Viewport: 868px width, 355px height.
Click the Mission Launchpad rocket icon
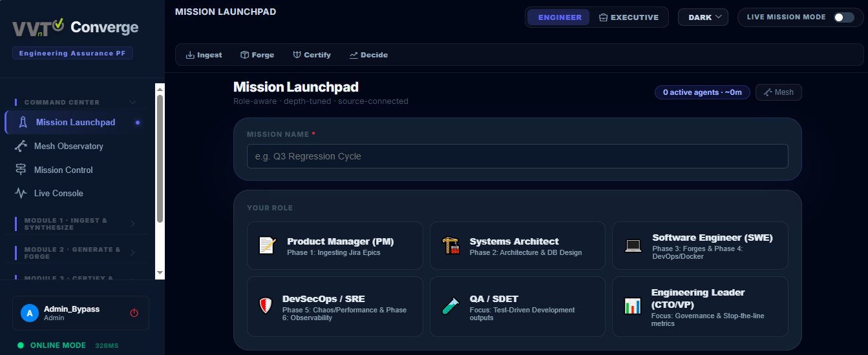point(23,123)
